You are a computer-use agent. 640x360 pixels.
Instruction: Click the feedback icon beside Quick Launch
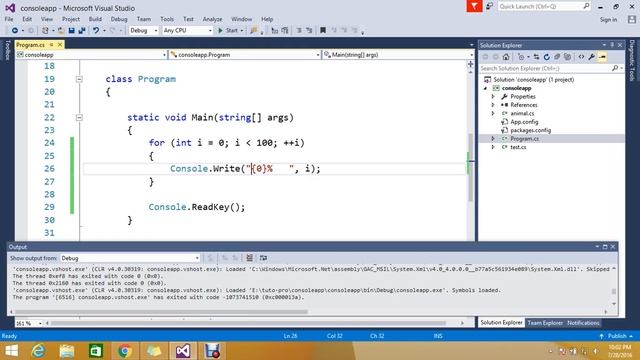489,7
